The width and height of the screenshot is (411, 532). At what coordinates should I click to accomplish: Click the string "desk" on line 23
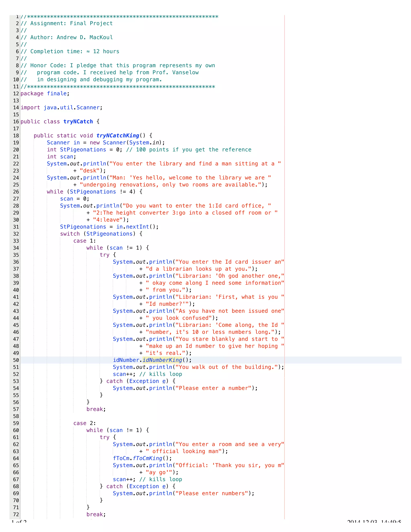point(90,171)
